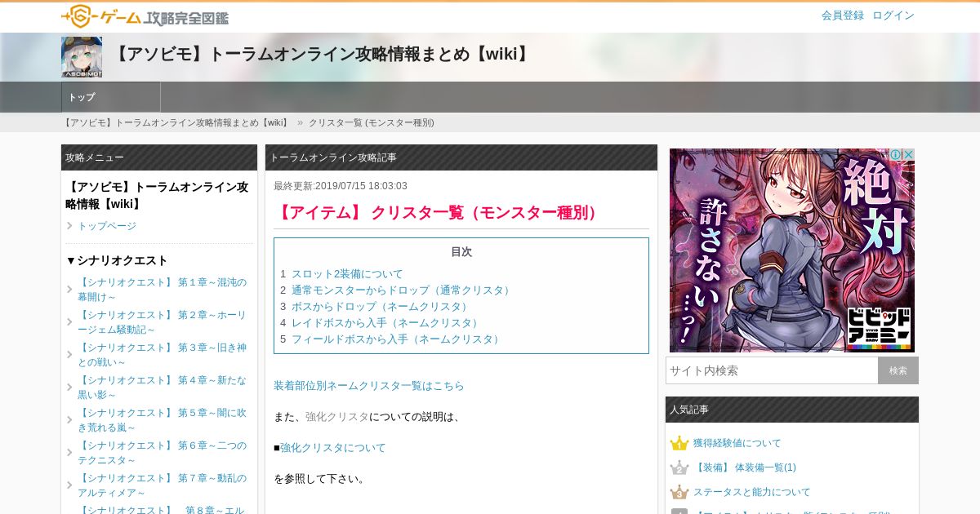Click the inline 強化クリスタ text link

[337, 417]
